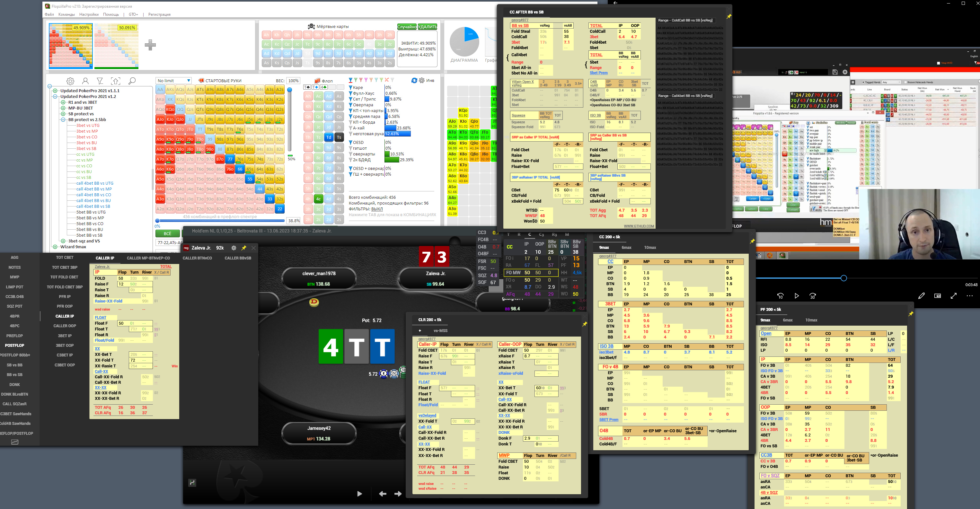
Task: Click the ВСЕ button
Action: tap(167, 233)
